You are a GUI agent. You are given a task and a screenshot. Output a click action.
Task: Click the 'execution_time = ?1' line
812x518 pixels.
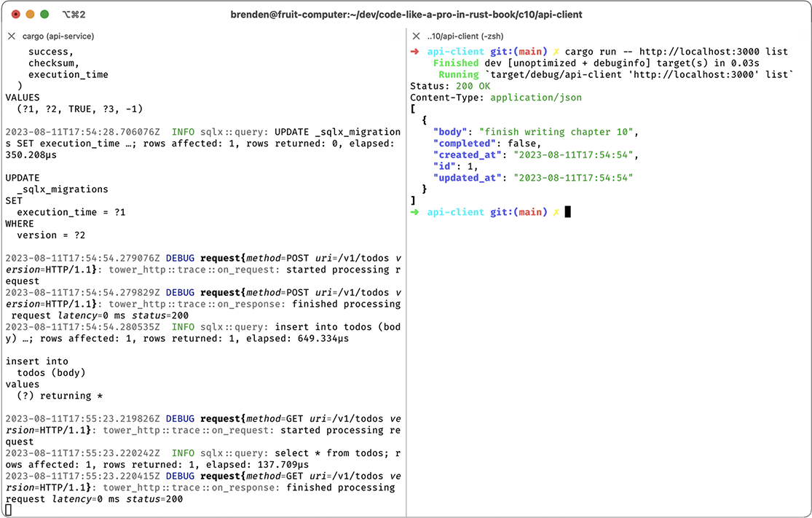tap(71, 213)
